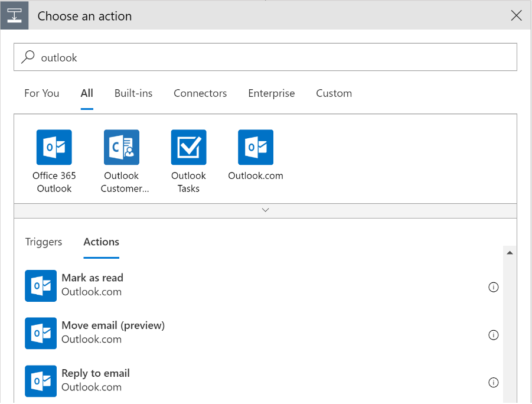Viewport: 532px width, 404px height.
Task: Select the Outlook Tasks connector icon
Action: click(188, 148)
